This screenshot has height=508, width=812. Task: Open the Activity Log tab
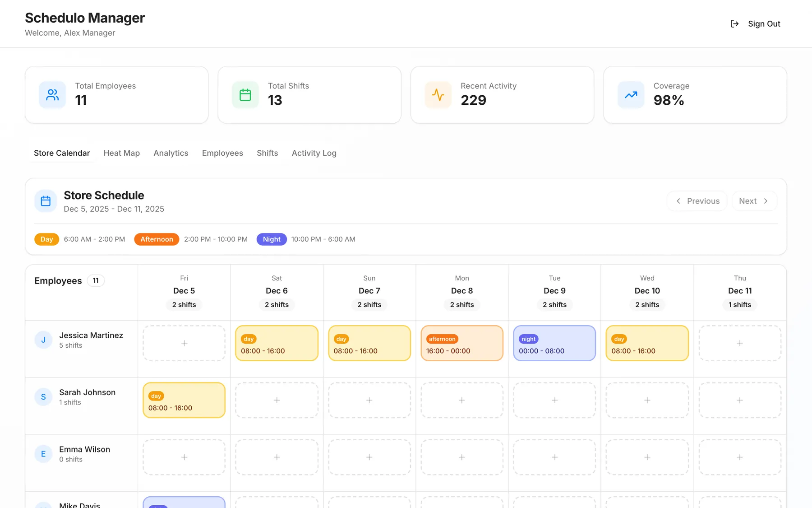click(x=314, y=153)
